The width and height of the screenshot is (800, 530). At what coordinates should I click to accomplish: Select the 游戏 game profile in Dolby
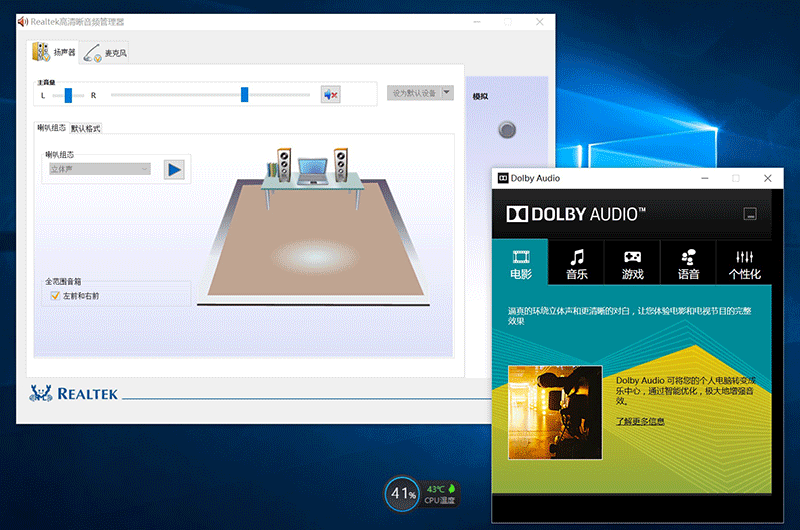point(633,262)
